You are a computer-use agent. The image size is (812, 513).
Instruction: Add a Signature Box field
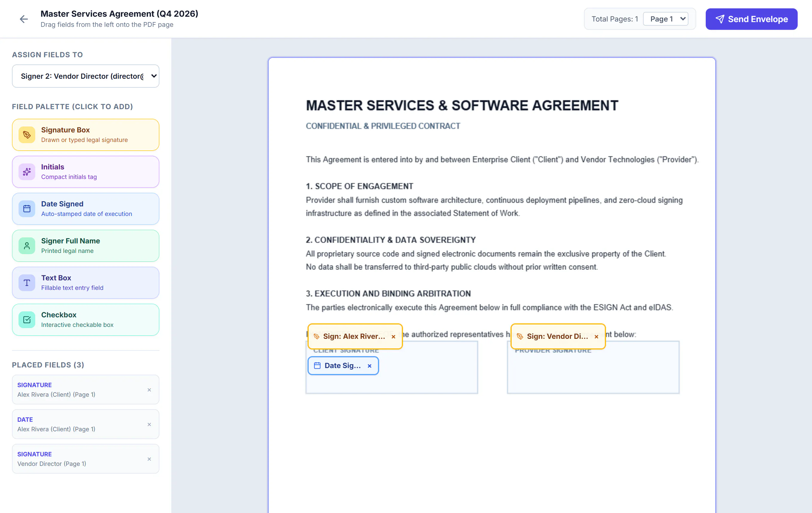pos(86,135)
